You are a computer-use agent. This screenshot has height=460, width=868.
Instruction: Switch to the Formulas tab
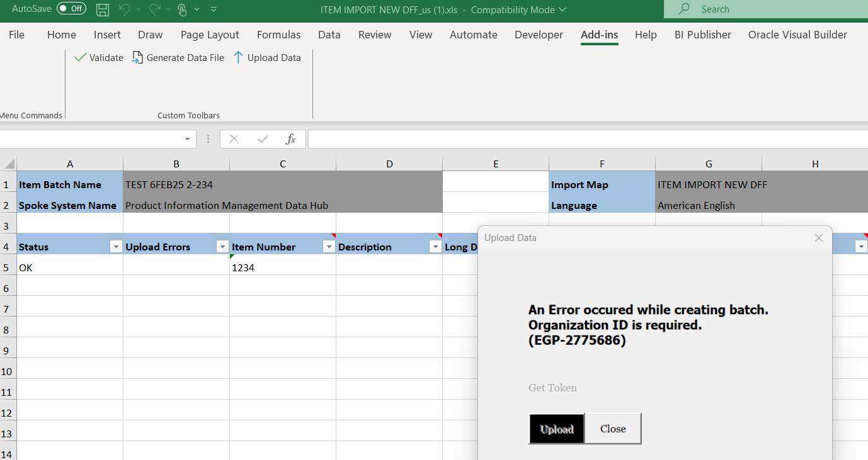pyautogui.click(x=278, y=35)
